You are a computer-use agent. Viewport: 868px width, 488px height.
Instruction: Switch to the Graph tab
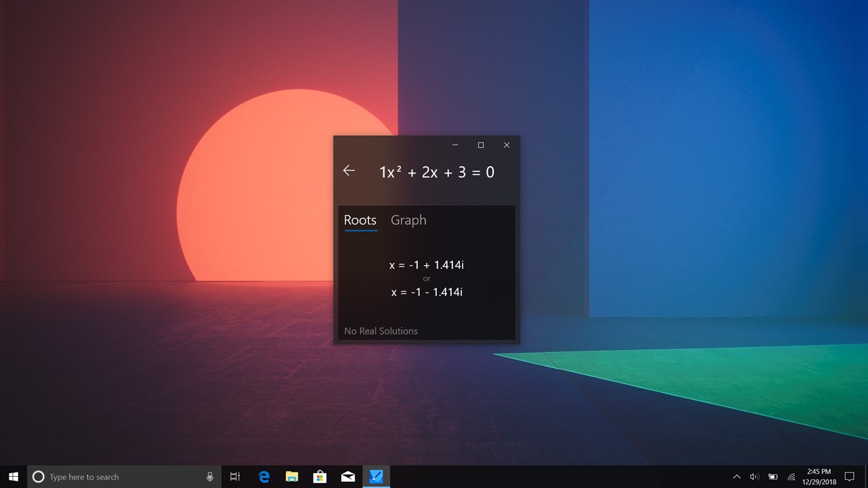coord(408,220)
